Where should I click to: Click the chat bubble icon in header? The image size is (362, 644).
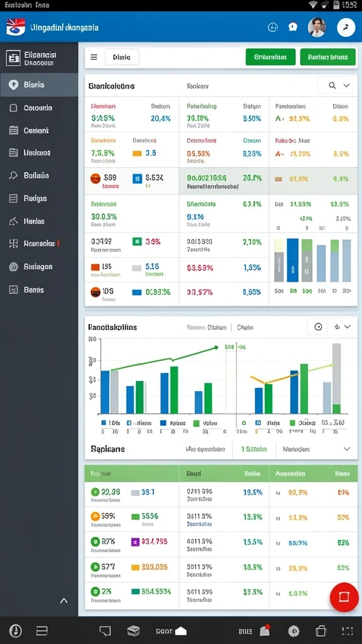click(x=293, y=27)
